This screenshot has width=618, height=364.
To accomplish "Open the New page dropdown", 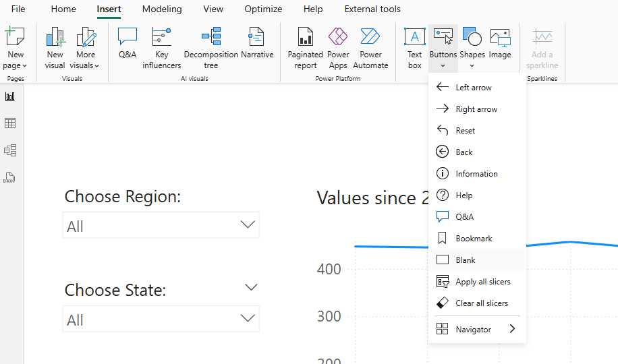I will (x=16, y=65).
